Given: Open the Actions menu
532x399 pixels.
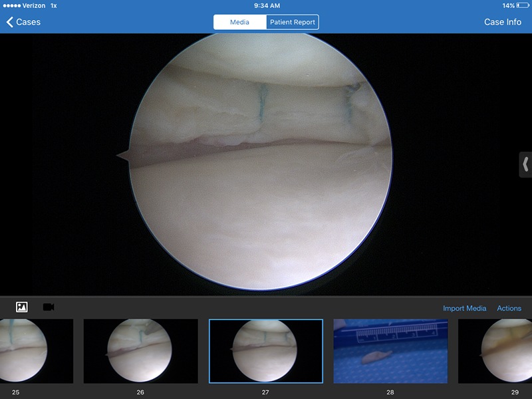Looking at the screenshot, I should click(509, 308).
